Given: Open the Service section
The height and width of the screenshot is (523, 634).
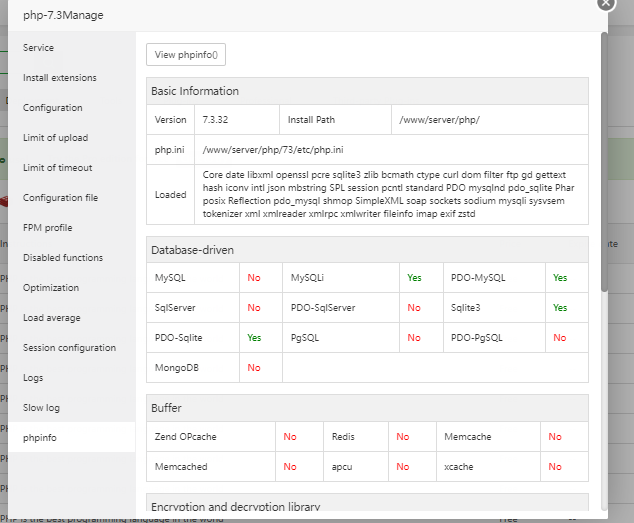Looking at the screenshot, I should tap(39, 48).
